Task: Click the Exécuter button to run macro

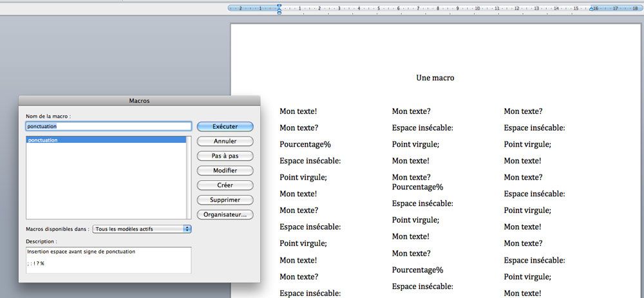Action: [x=225, y=127]
